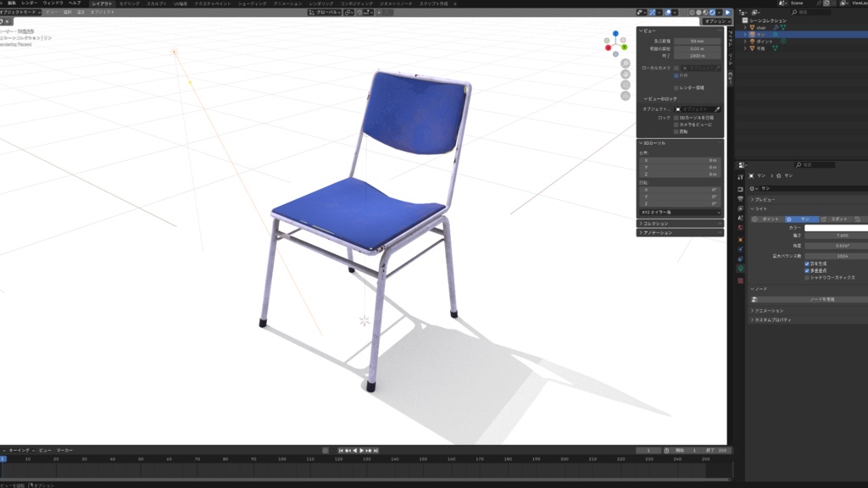Toggle viewport gizmo display icon

[x=652, y=12]
